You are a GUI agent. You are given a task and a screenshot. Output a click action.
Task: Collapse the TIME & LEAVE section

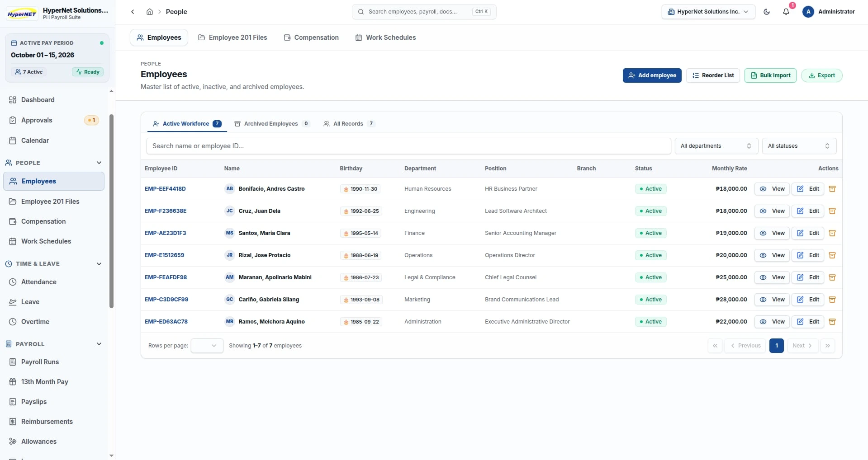[54, 264]
